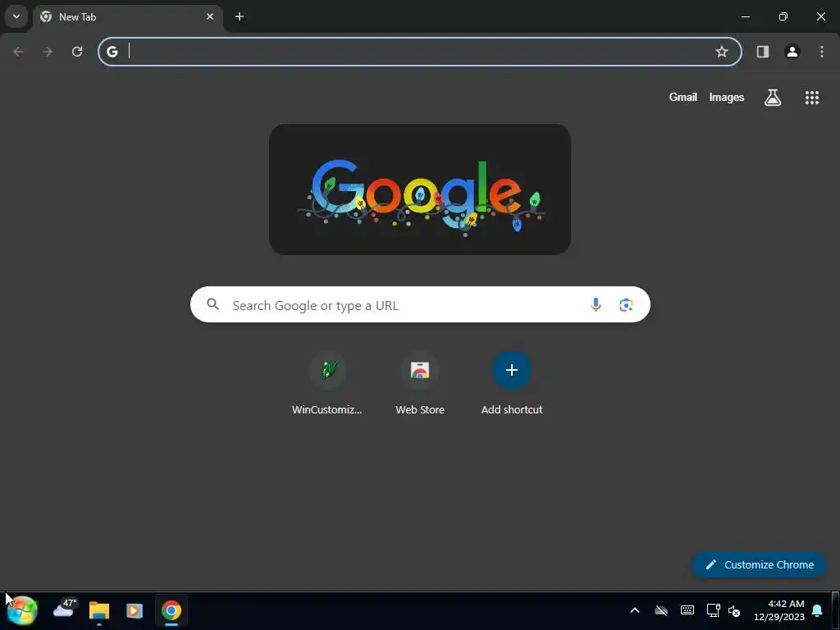Open the Chrome profile icon

coord(792,52)
